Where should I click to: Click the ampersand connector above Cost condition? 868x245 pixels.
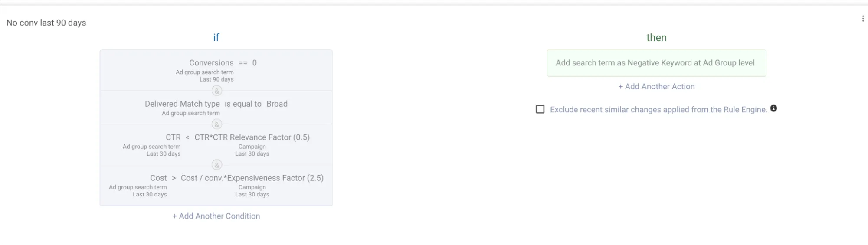pos(216,165)
